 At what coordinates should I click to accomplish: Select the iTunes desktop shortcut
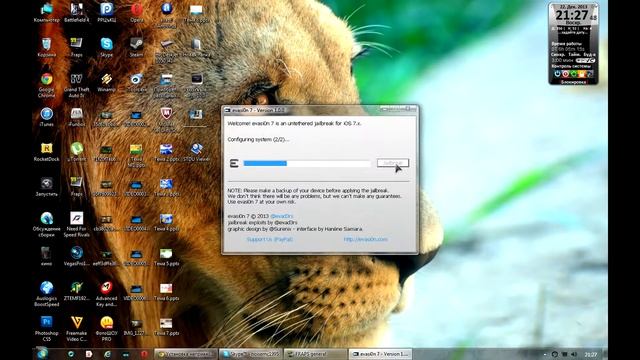tap(47, 117)
